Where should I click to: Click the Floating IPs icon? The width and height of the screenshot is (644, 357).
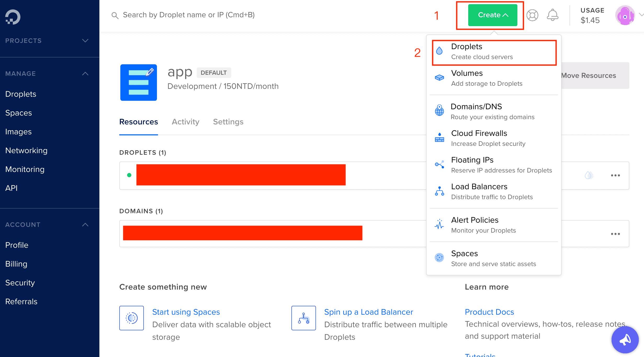[x=439, y=164]
